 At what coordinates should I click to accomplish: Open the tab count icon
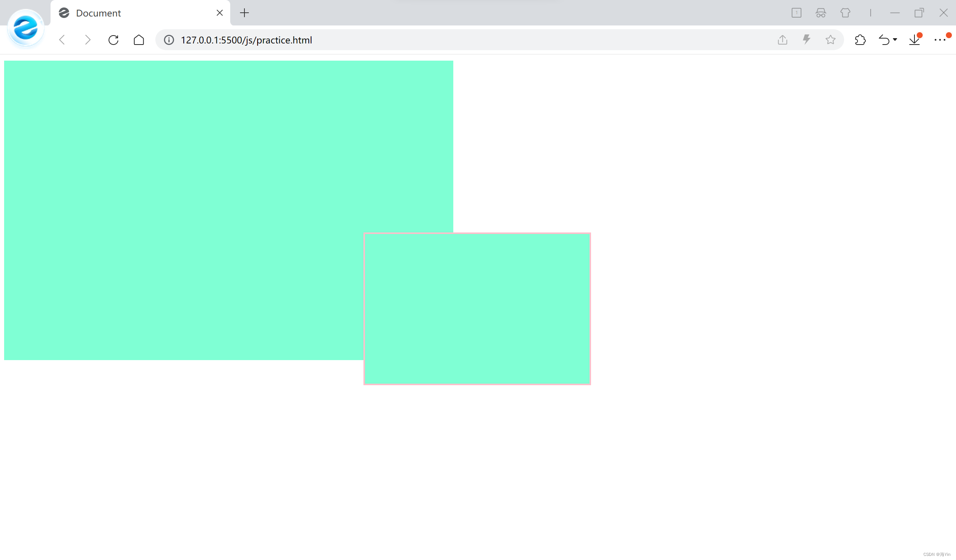(797, 13)
